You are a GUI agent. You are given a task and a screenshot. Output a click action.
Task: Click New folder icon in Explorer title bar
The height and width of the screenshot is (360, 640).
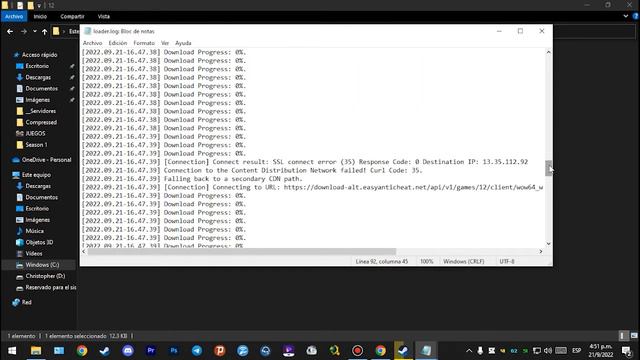click(31, 5)
